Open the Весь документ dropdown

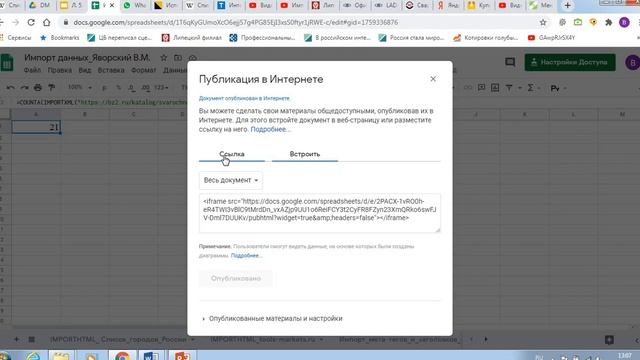pos(231,180)
